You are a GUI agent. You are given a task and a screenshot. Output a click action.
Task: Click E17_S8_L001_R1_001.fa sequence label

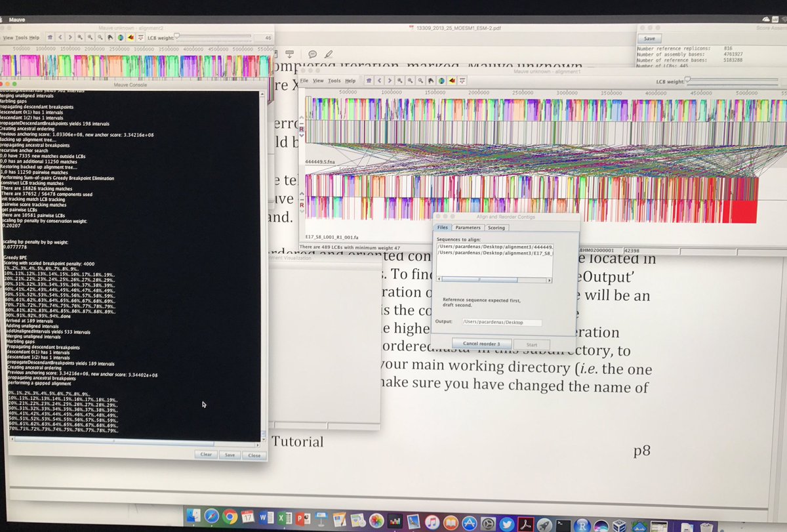tap(331, 237)
